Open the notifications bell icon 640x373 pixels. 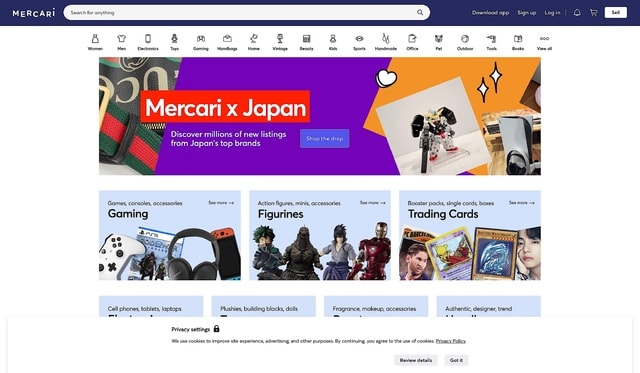tap(577, 13)
